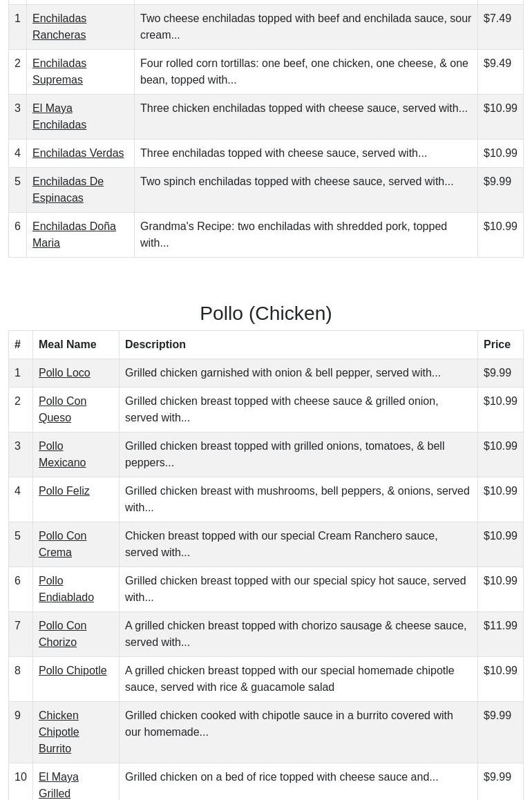Click the Description column header
The image size is (532, 800).
pos(155,344)
